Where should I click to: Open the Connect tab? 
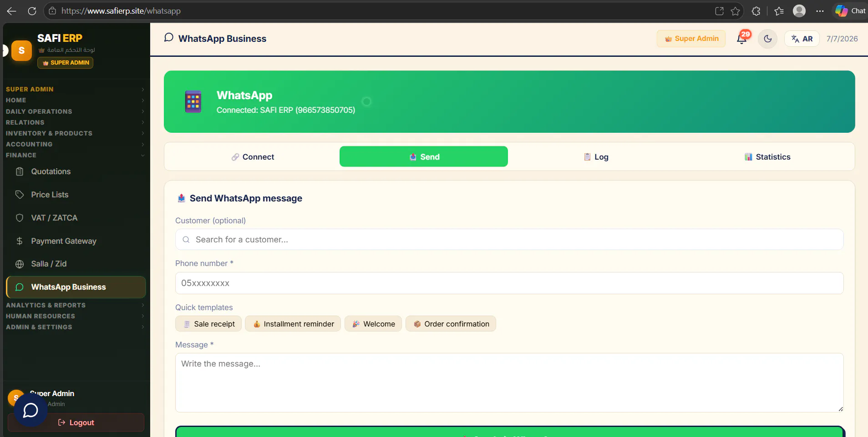[x=253, y=157]
